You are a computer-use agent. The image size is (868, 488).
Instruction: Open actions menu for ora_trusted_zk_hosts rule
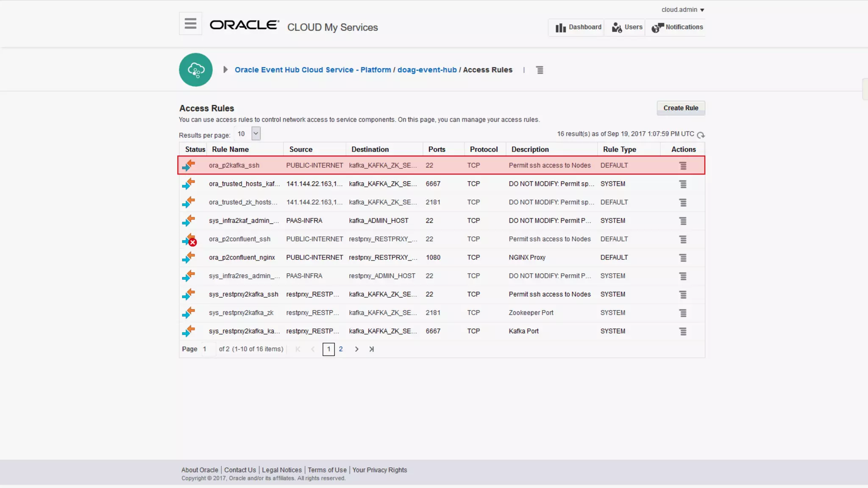tap(683, 202)
